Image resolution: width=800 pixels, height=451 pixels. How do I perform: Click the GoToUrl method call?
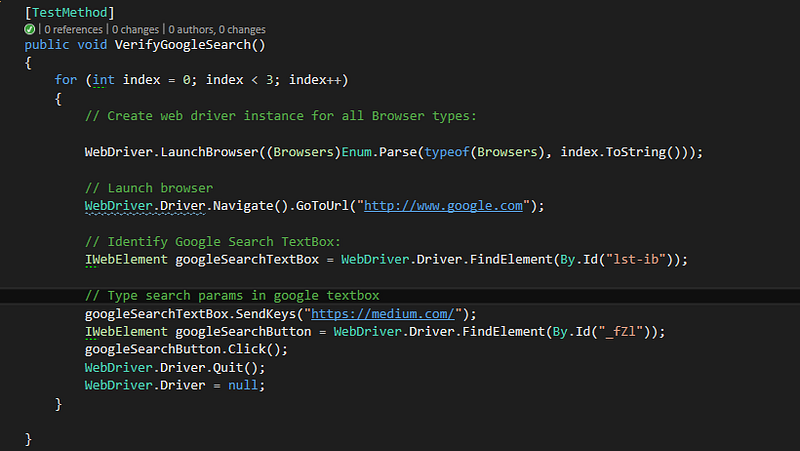coord(322,206)
